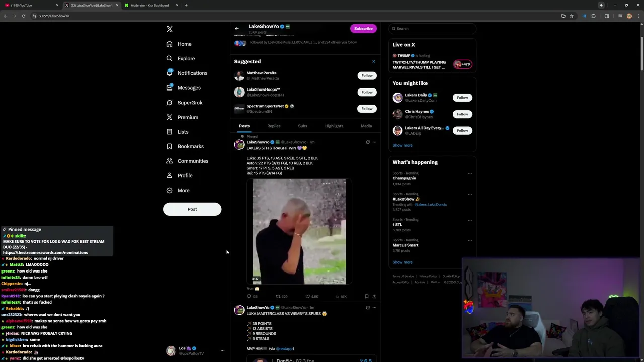This screenshot has width=644, height=362.
Task: Open streamer awards nominations link in chat
Action: click(x=45, y=253)
